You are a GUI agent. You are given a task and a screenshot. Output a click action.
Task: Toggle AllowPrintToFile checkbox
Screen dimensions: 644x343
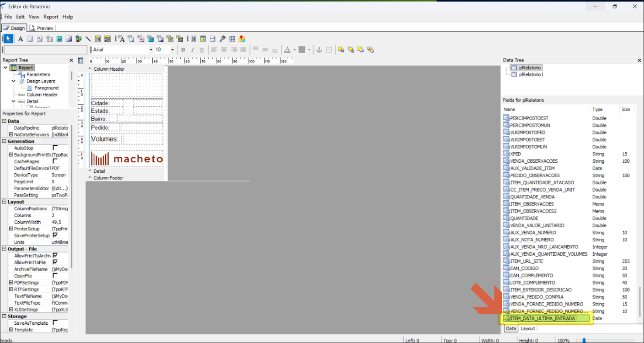[x=55, y=262]
